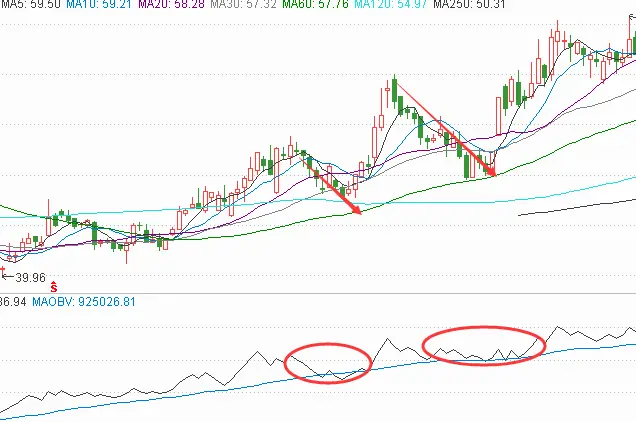Click the MA5: 59.50 indicator label
636x422 pixels.
(x=30, y=4)
